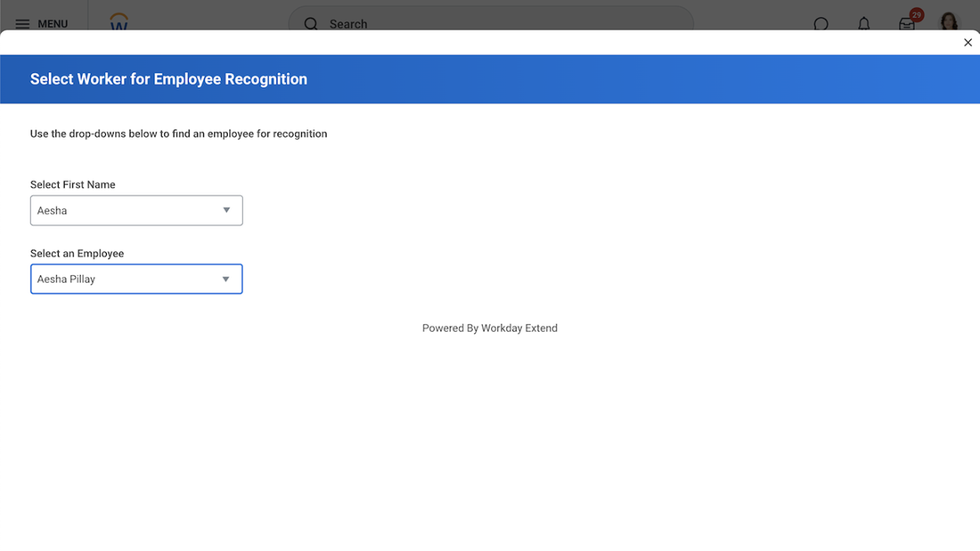Open the Select First Name dropdown
This screenshot has width=980, height=551.
pyautogui.click(x=135, y=210)
